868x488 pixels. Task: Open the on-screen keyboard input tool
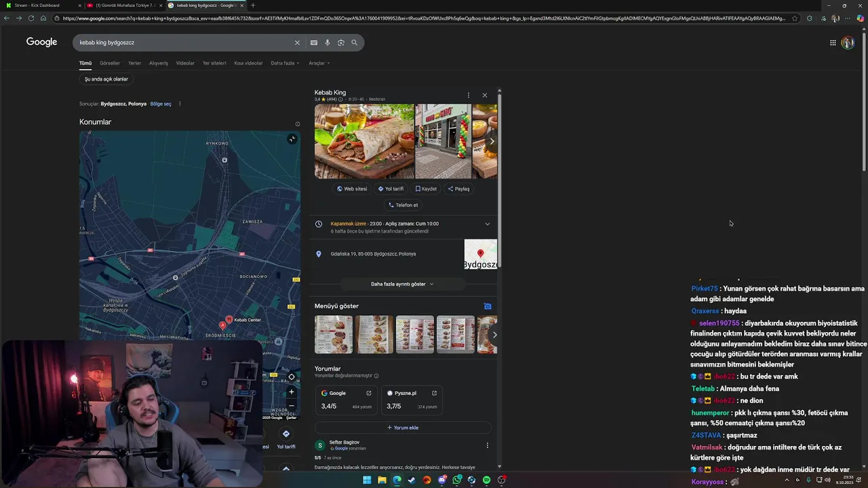click(x=313, y=43)
